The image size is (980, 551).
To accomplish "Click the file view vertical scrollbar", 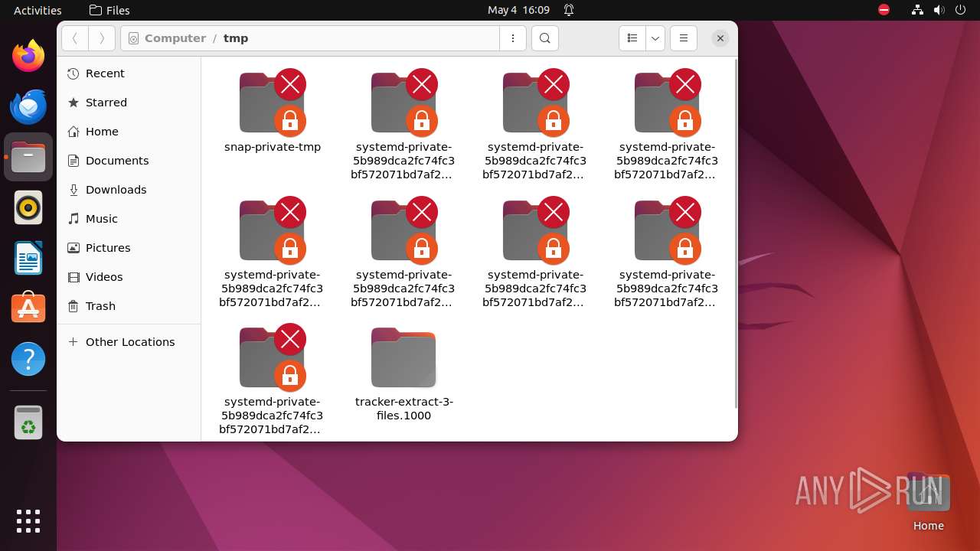I will 735,233.
